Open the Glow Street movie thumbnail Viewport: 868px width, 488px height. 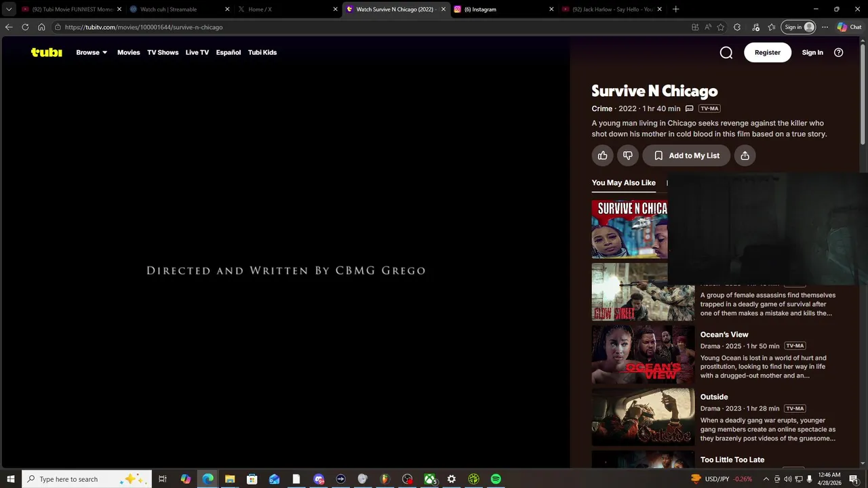point(643,292)
